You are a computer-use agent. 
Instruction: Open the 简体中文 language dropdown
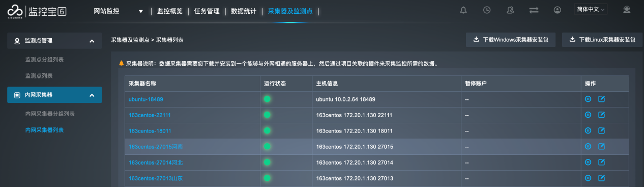pos(591,10)
